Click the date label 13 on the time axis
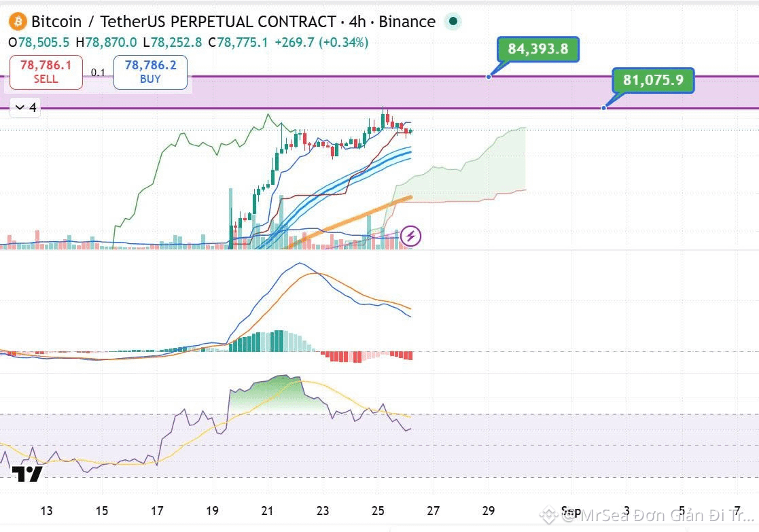The height and width of the screenshot is (532, 759). [x=46, y=511]
